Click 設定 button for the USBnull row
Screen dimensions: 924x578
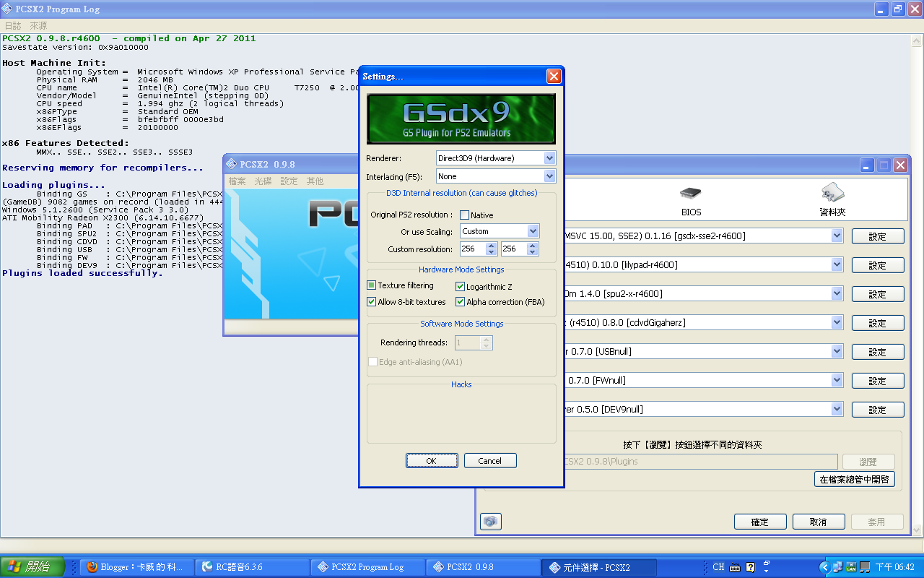(x=878, y=352)
